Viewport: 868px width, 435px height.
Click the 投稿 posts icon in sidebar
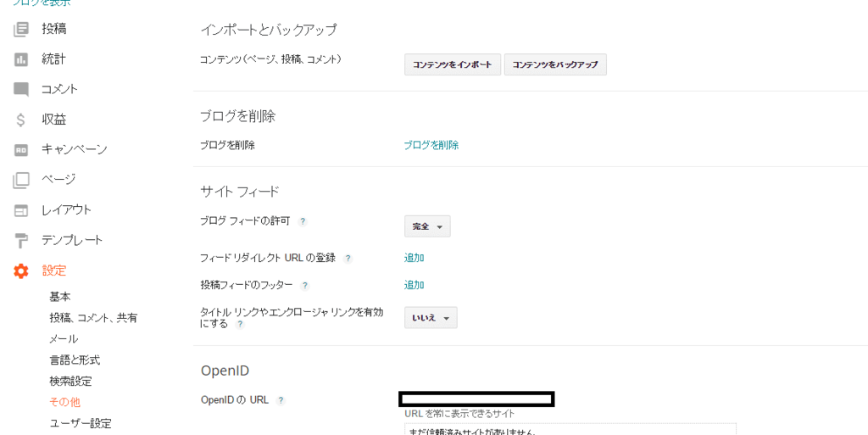(x=20, y=29)
